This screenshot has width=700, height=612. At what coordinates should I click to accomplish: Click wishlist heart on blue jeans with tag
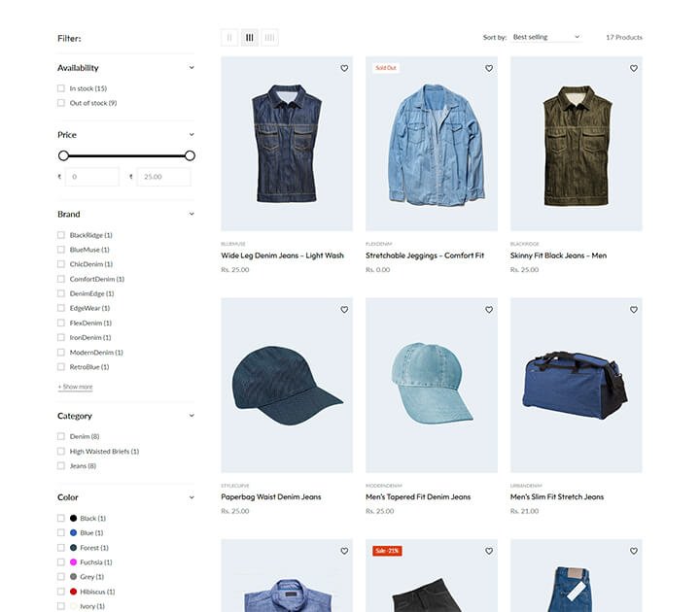(634, 551)
